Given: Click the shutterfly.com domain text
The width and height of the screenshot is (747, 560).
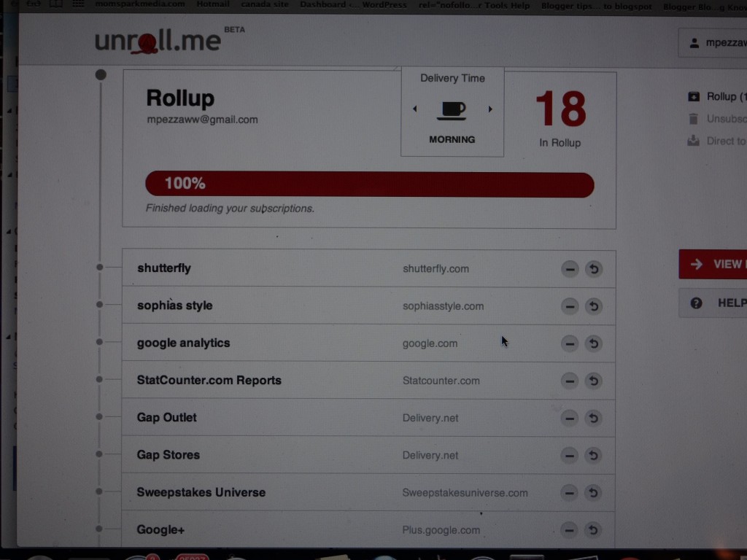Looking at the screenshot, I should coord(436,268).
